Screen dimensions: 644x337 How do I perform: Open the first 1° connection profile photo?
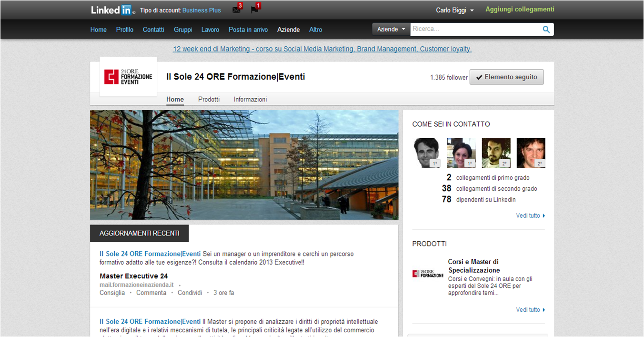426,153
